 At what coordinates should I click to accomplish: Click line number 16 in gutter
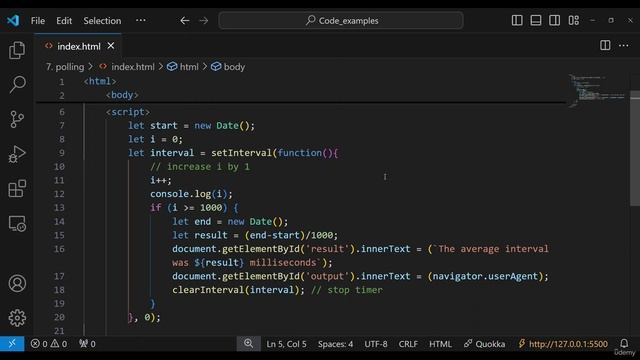[59, 249]
